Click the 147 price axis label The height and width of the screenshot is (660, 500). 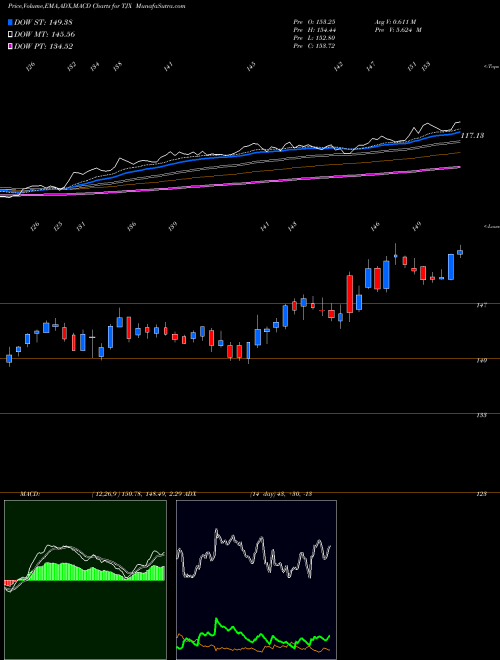pos(482,305)
